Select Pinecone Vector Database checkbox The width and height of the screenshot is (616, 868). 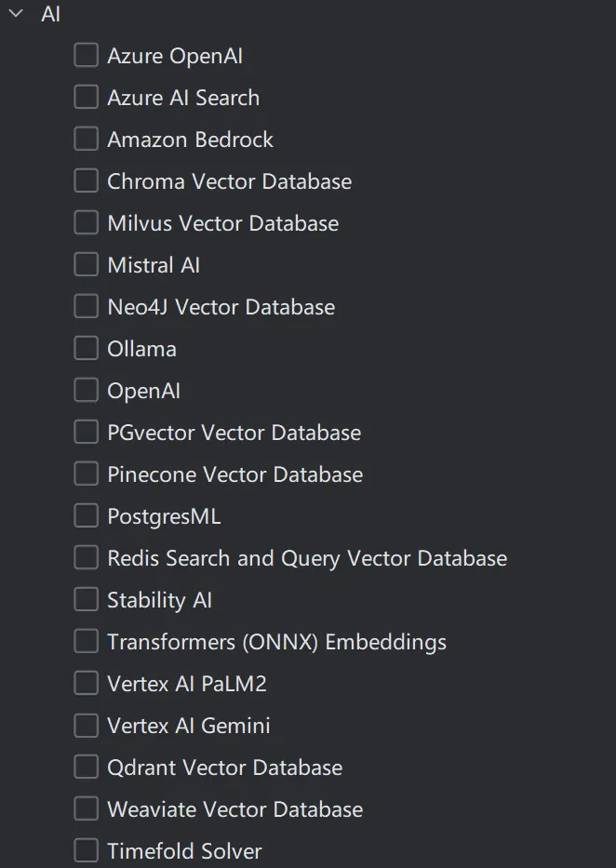(86, 474)
